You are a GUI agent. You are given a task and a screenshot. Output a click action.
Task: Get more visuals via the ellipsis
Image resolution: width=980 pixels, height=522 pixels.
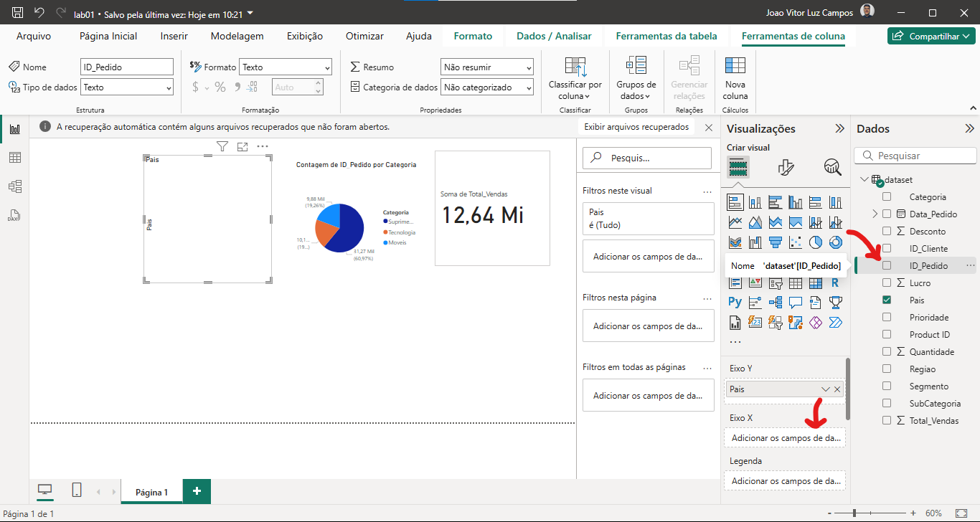[735, 341]
